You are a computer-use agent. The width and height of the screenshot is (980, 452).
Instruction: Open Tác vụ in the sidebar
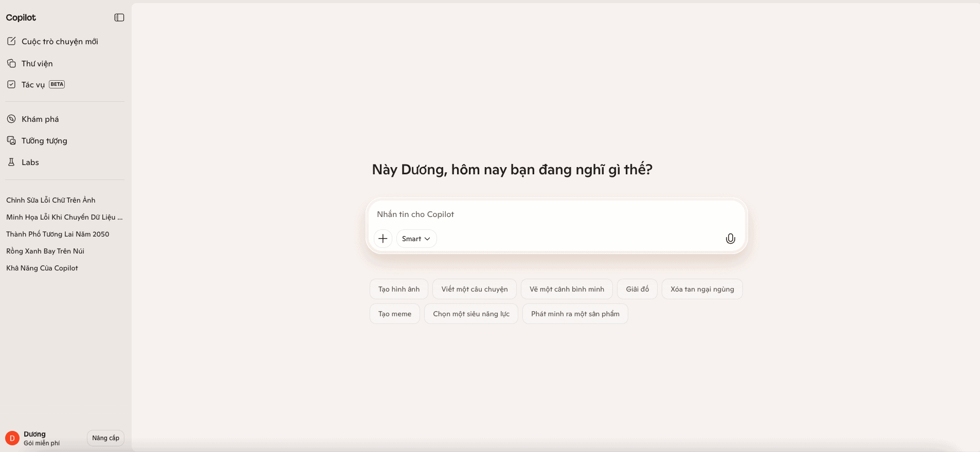point(33,84)
